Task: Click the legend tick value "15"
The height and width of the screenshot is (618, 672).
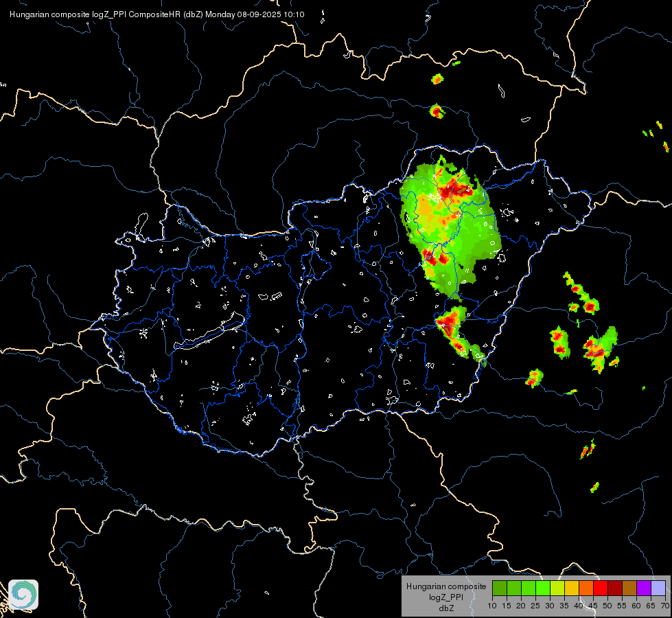Action: click(507, 606)
